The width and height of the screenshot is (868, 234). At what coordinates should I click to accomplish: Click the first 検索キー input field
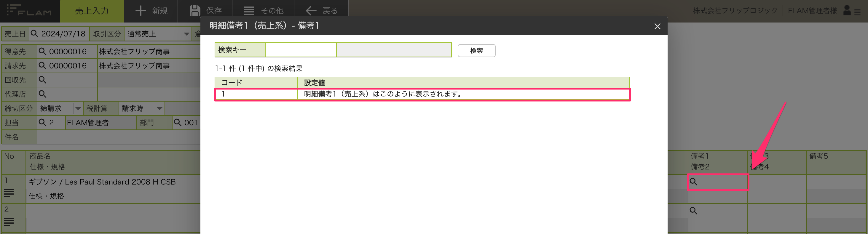pos(301,50)
